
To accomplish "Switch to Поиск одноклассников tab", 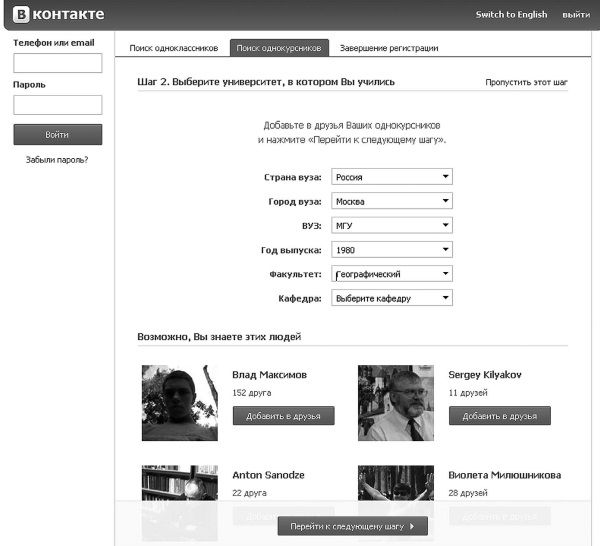I will coord(174,48).
